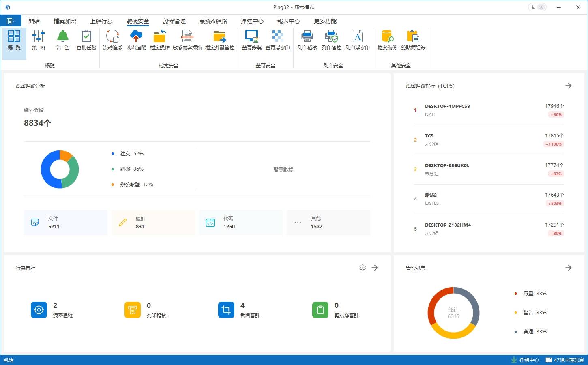The width and height of the screenshot is (588, 365).
Task: Toggle the dark/light mode switch
Action: click(537, 7)
